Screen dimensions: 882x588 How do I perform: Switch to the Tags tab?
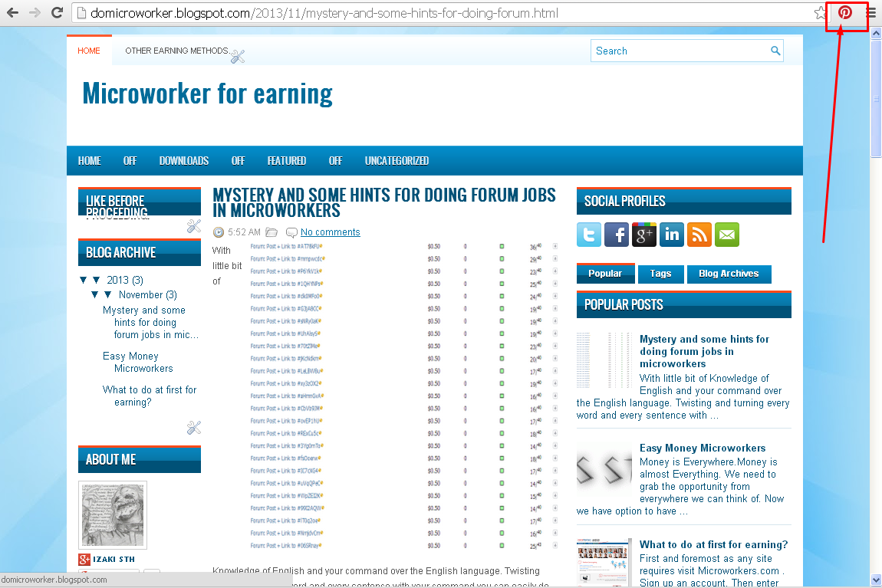[660, 274]
